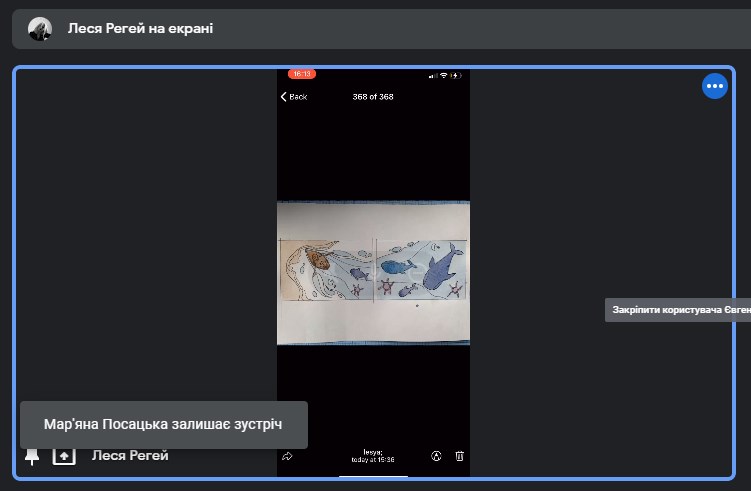Tap the markup pen icon in phone screen
Viewport: 751px width, 491px height.
click(x=436, y=456)
